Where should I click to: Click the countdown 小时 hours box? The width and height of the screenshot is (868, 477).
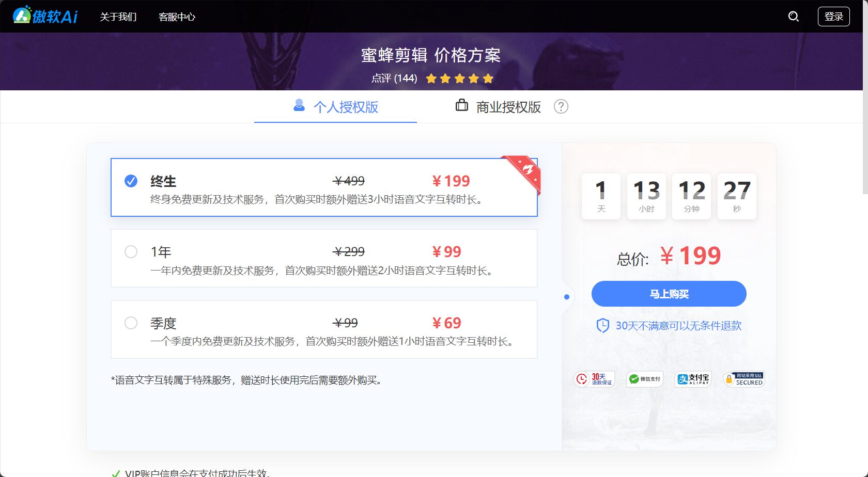[x=646, y=196]
